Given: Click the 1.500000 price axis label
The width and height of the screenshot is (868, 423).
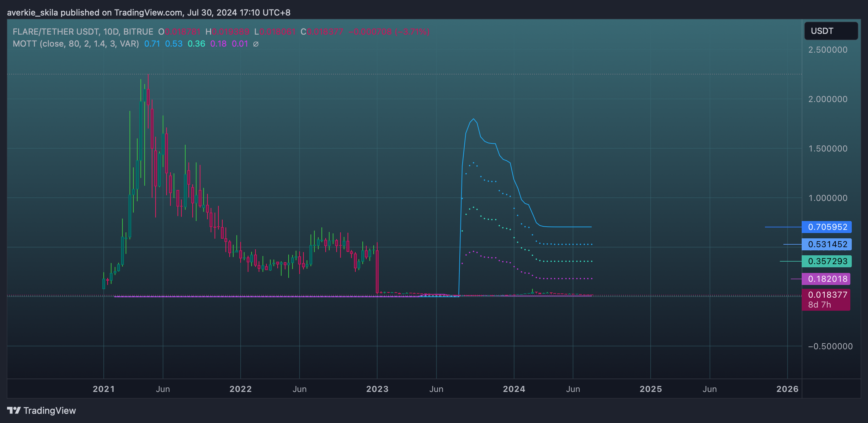Looking at the screenshot, I should point(828,149).
